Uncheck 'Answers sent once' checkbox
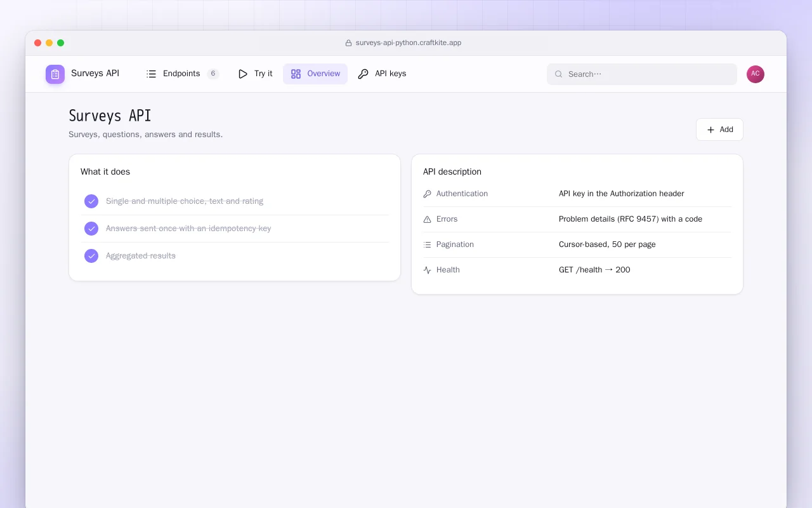This screenshot has height=508, width=812. [91, 229]
